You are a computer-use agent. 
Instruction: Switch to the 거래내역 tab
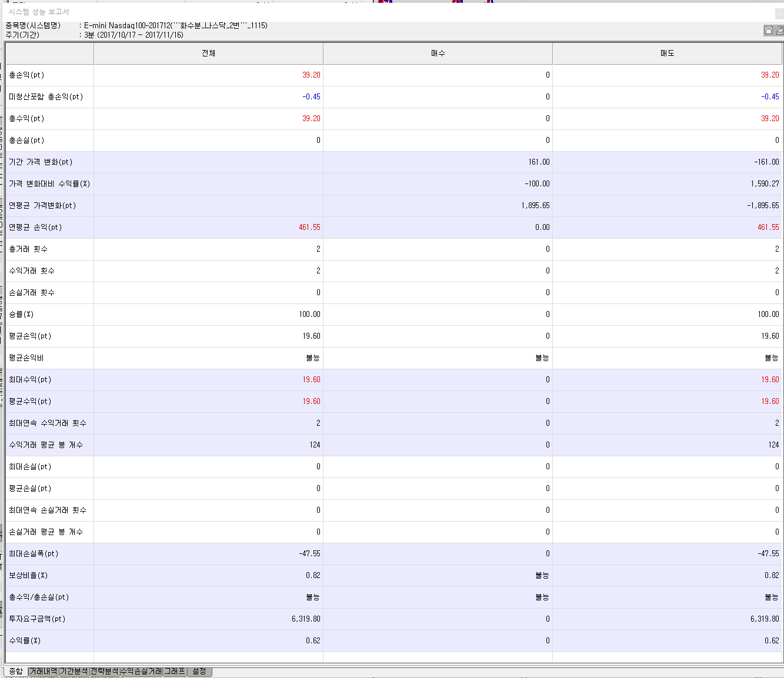[44, 671]
